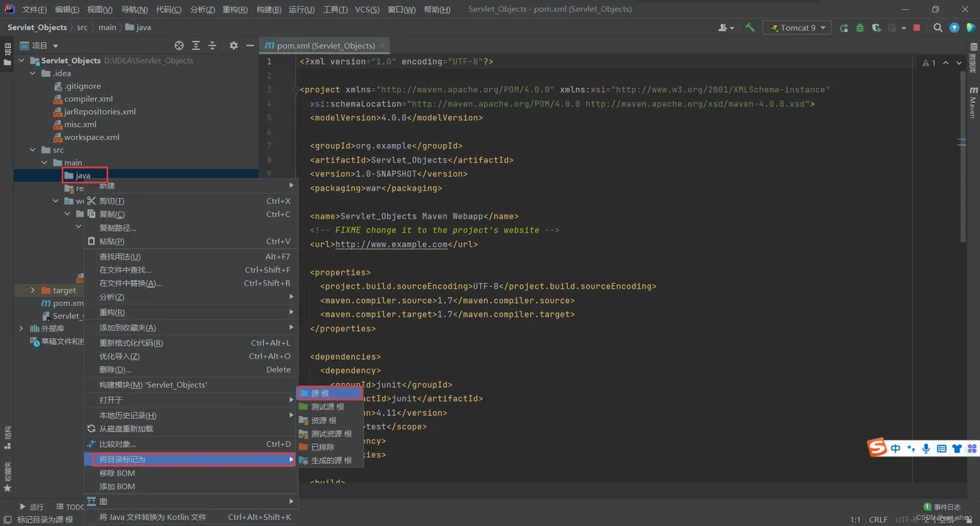Collapse all in project panel
Screen dimensions: 980x526
(x=212, y=46)
